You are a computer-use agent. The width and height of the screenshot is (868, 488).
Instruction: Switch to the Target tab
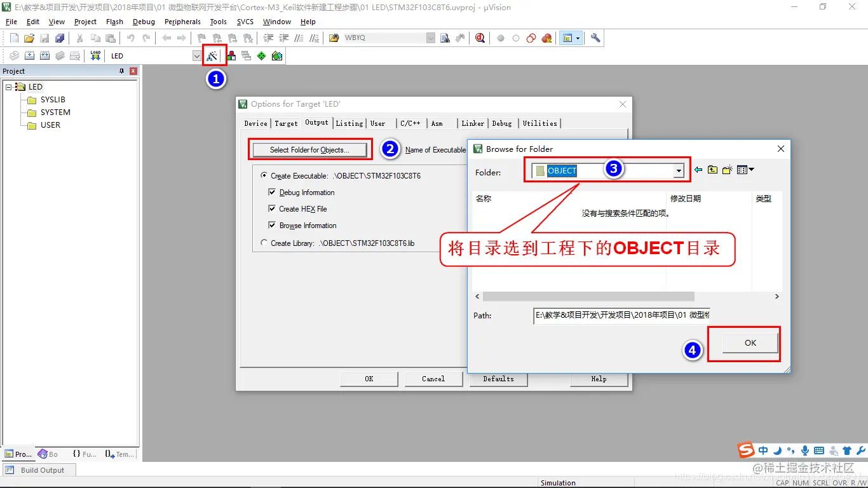click(286, 123)
